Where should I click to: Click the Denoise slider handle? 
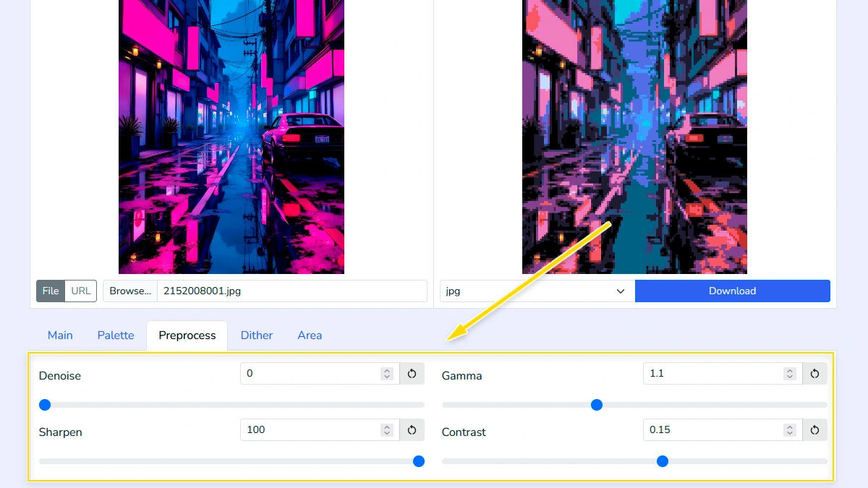(x=45, y=405)
